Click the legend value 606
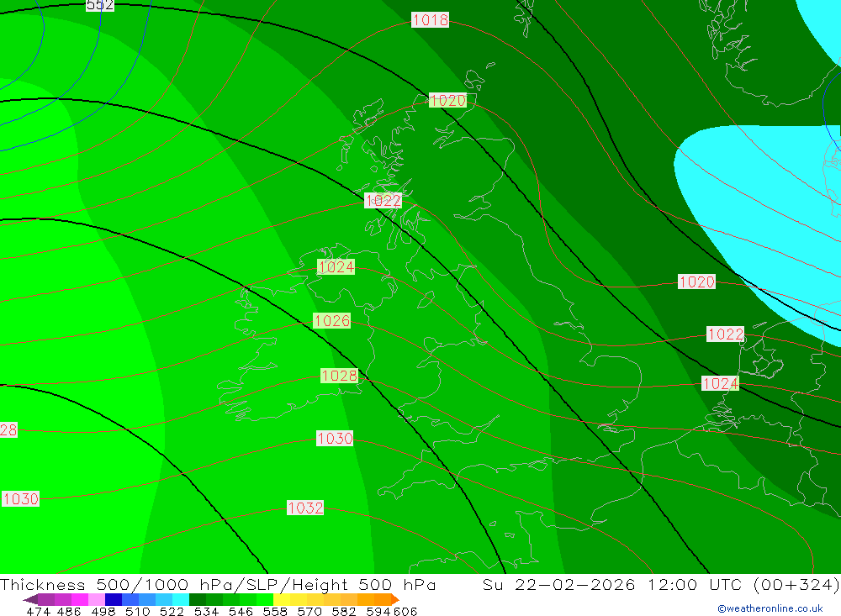 point(405,611)
